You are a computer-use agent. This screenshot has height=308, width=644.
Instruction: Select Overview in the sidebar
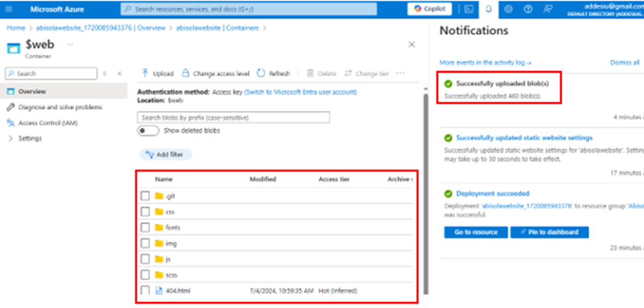click(64, 91)
